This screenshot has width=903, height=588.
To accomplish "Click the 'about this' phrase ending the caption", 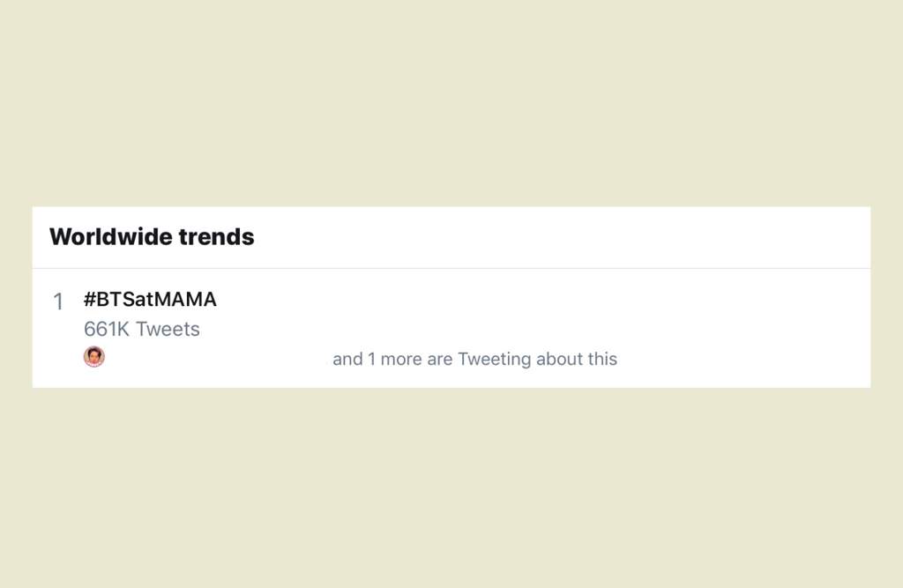I will 577,359.
